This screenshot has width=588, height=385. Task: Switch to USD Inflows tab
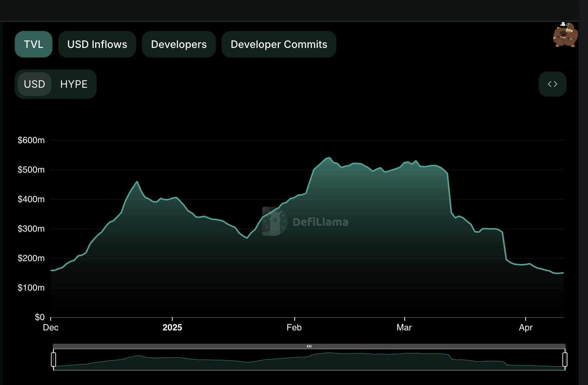coord(97,44)
